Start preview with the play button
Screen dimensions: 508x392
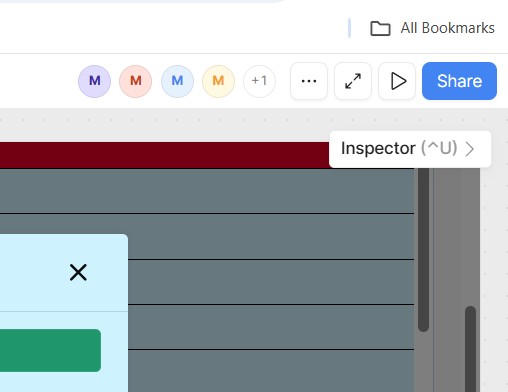(x=397, y=81)
